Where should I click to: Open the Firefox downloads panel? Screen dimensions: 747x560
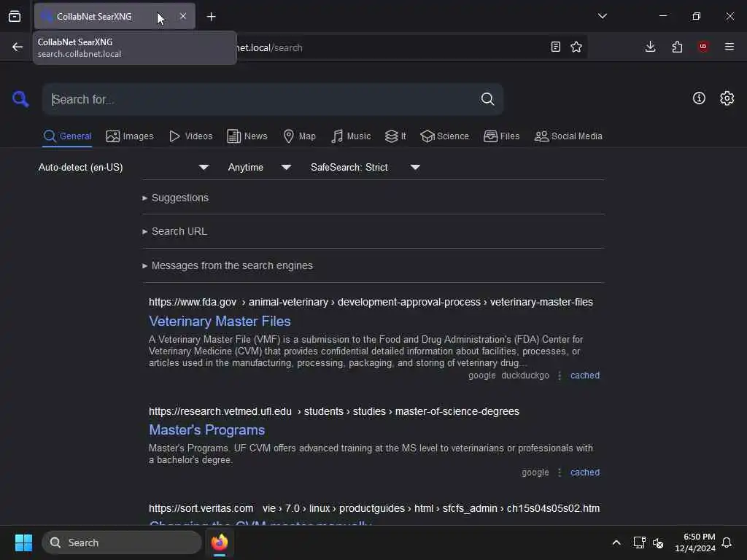(x=650, y=47)
